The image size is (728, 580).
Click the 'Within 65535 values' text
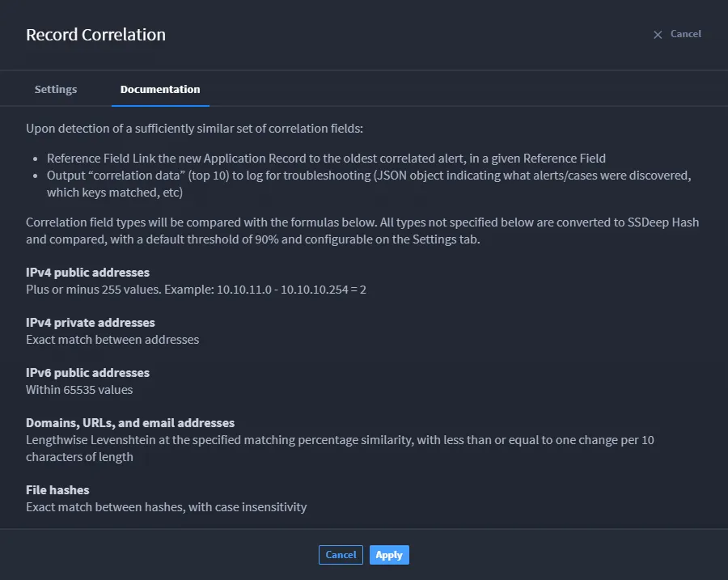(79, 390)
